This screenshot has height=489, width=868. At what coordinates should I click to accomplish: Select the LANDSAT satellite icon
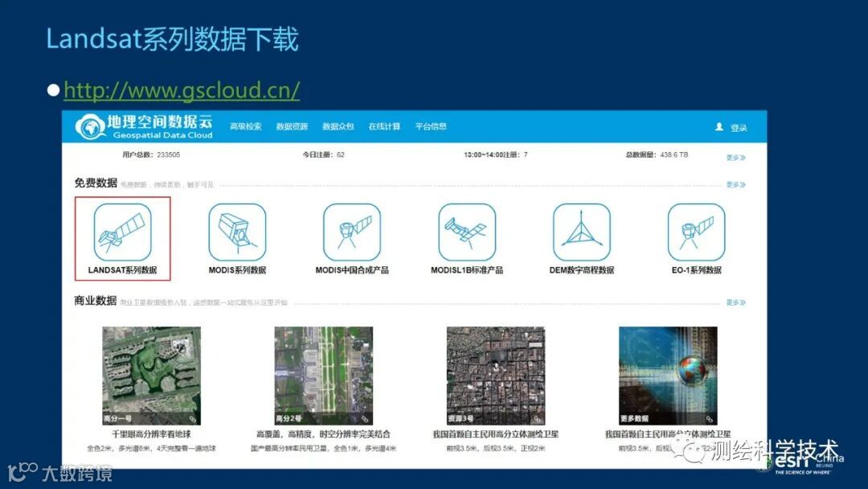tap(122, 232)
